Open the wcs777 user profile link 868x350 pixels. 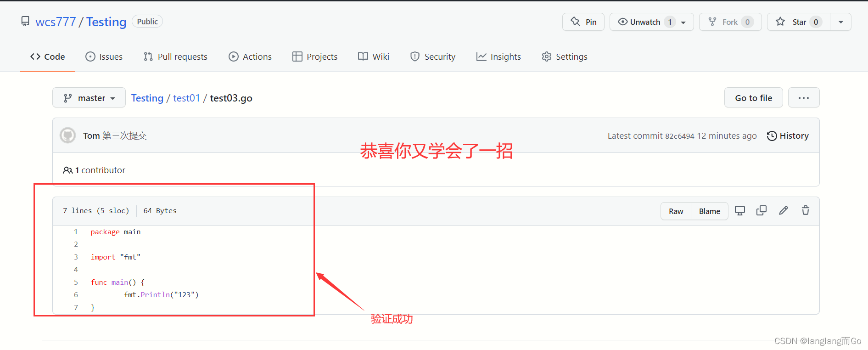(56, 22)
